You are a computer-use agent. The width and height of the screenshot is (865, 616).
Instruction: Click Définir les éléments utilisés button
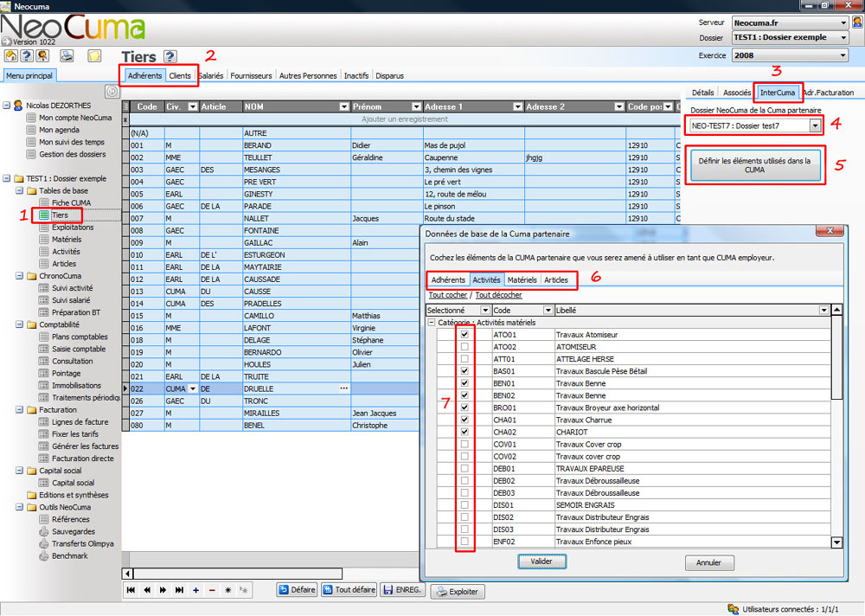point(754,165)
